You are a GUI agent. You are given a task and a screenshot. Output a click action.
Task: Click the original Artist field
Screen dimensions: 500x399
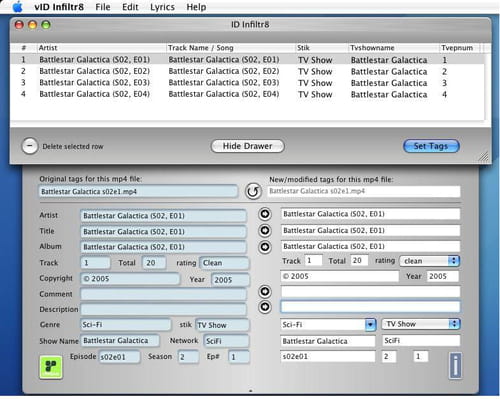pyautogui.click(x=163, y=216)
